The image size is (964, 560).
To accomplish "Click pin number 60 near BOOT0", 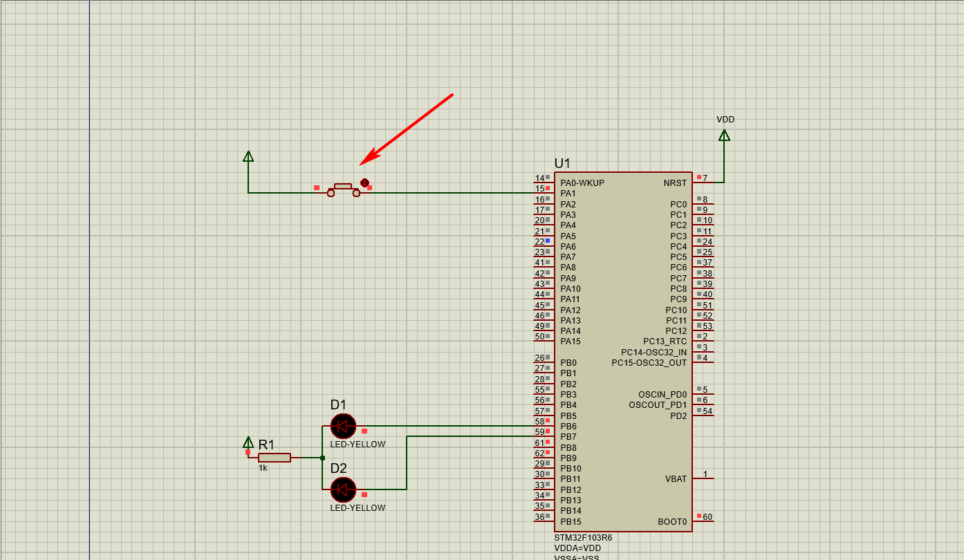I will [x=707, y=517].
